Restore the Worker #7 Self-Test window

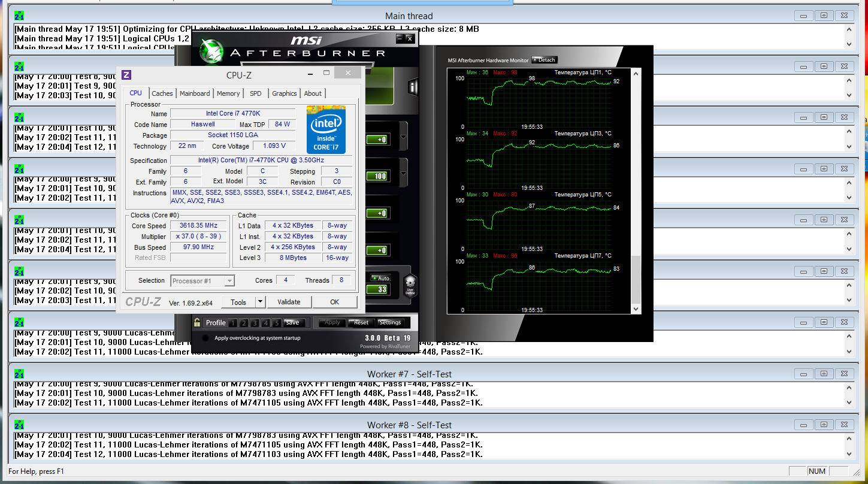pos(824,374)
